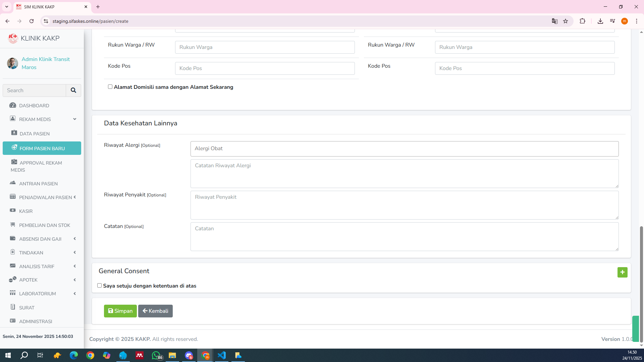
Task: Expand the Penjadwalan Pasien submenu arrow
Action: point(74,197)
